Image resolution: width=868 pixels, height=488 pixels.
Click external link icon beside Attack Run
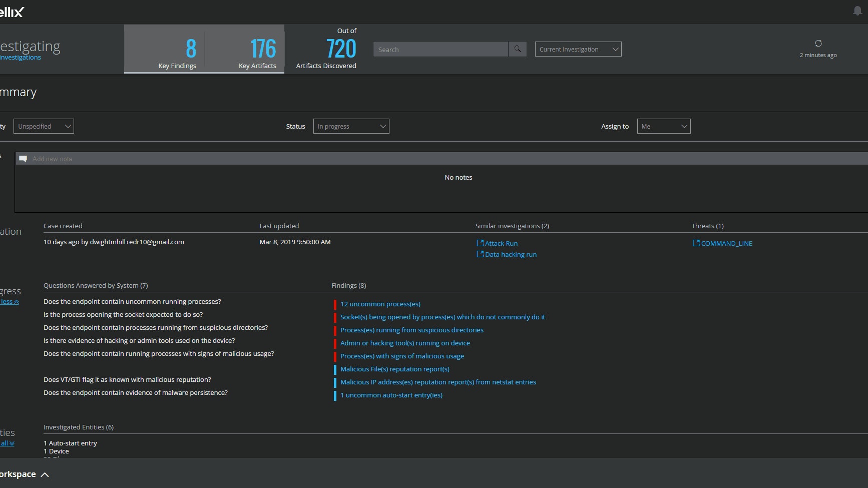pyautogui.click(x=480, y=243)
